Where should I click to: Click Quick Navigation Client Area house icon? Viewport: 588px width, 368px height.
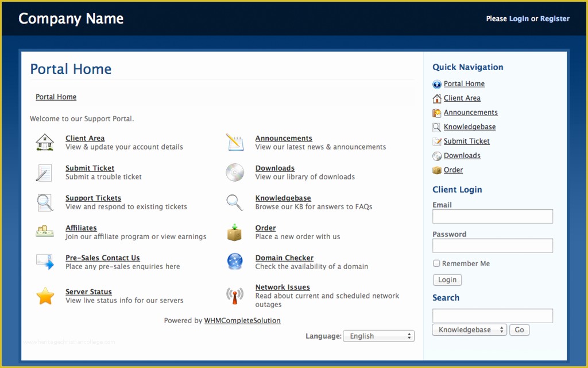(x=437, y=98)
